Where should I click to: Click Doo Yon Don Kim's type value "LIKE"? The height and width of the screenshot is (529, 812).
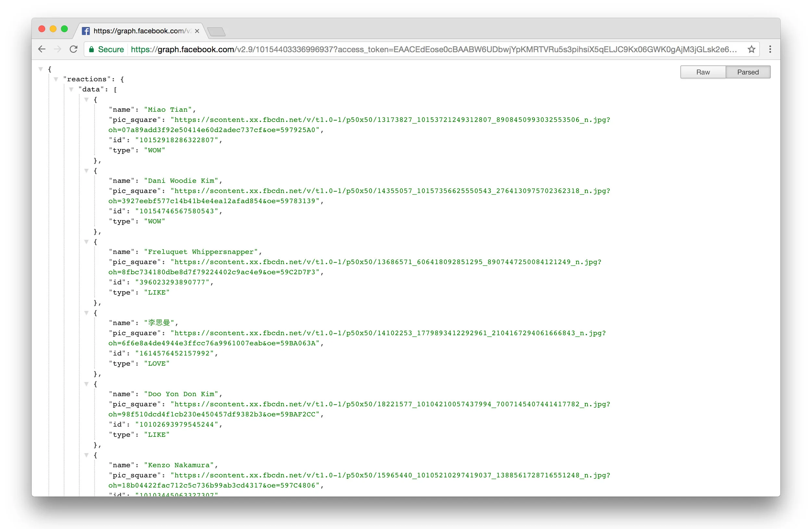(x=157, y=435)
